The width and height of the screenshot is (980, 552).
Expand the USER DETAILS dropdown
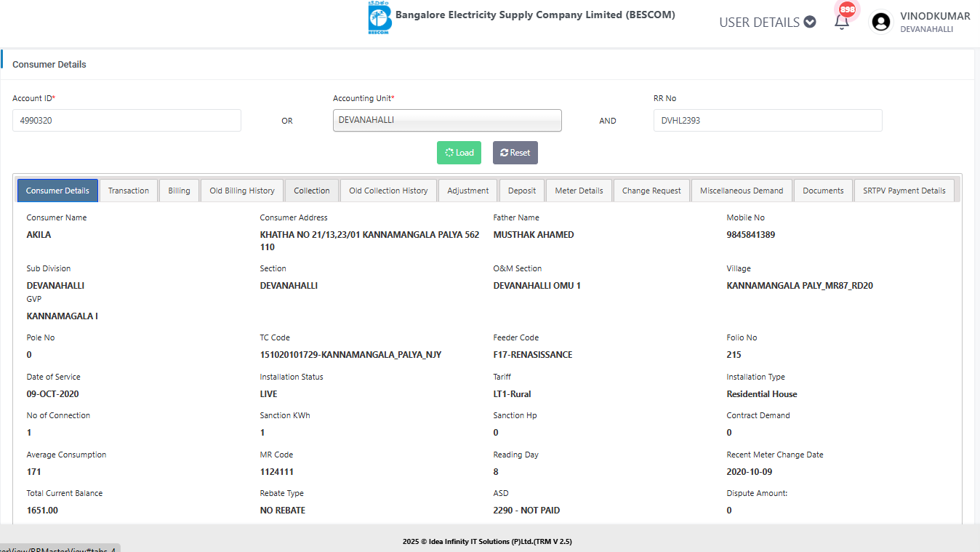pyautogui.click(x=767, y=22)
